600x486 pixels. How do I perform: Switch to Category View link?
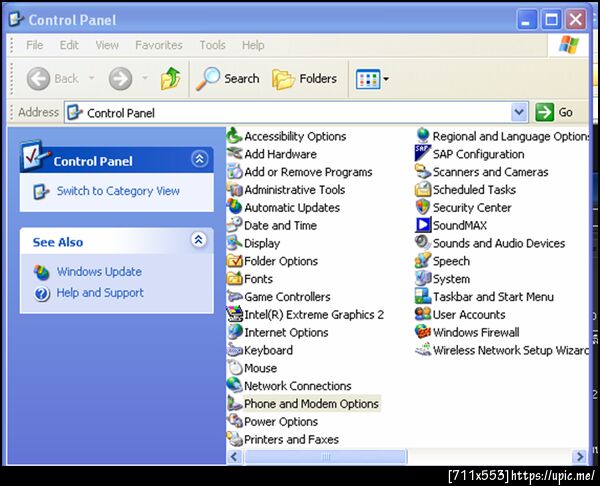click(118, 191)
